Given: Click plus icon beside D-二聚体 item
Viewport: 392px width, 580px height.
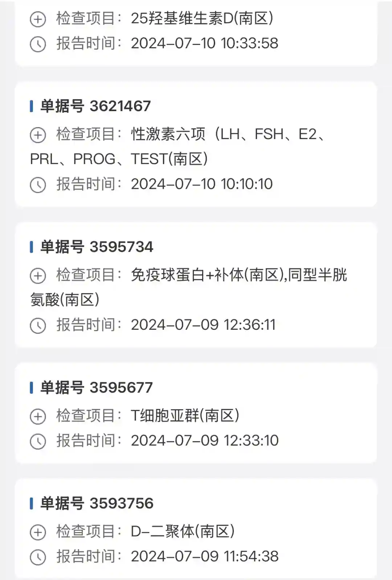Looking at the screenshot, I should pos(38,532).
